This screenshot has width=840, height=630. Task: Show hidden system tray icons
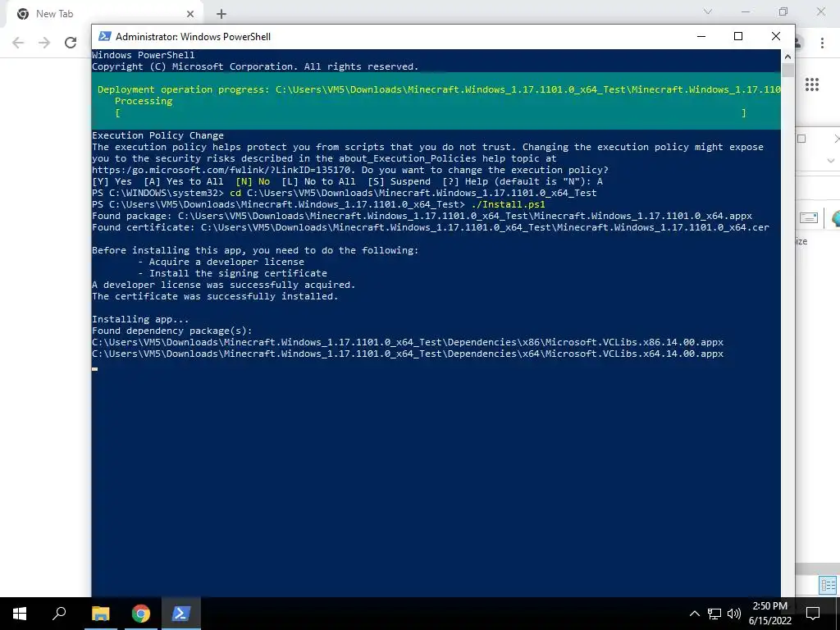[x=694, y=614]
